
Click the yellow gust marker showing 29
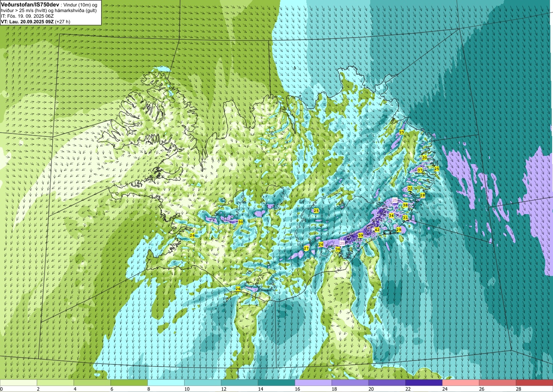pos(398,230)
